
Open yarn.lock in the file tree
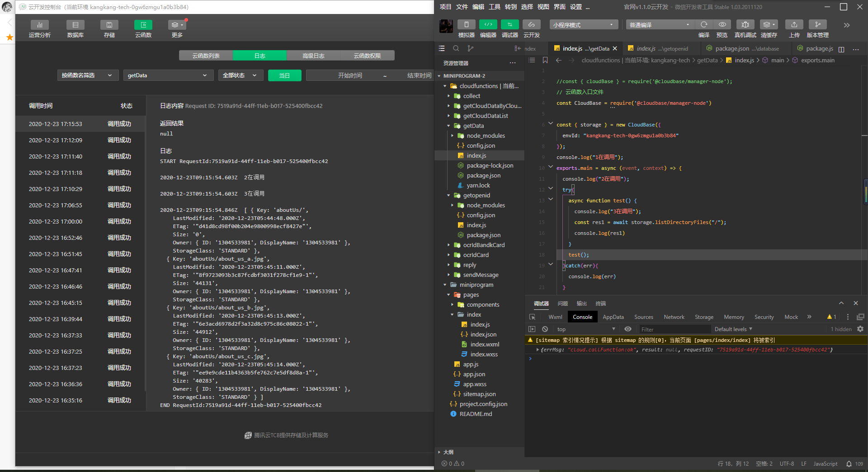(x=478, y=185)
